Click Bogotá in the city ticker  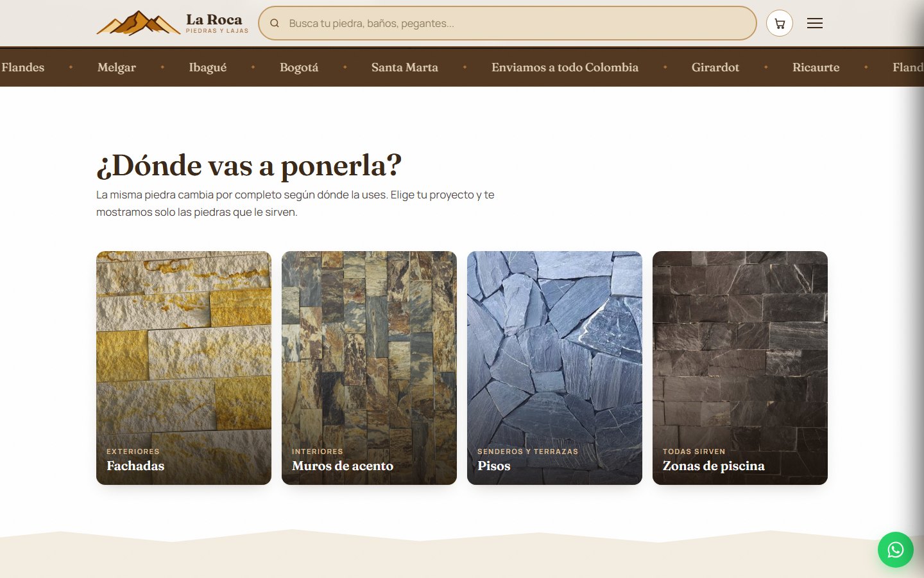[x=299, y=67]
